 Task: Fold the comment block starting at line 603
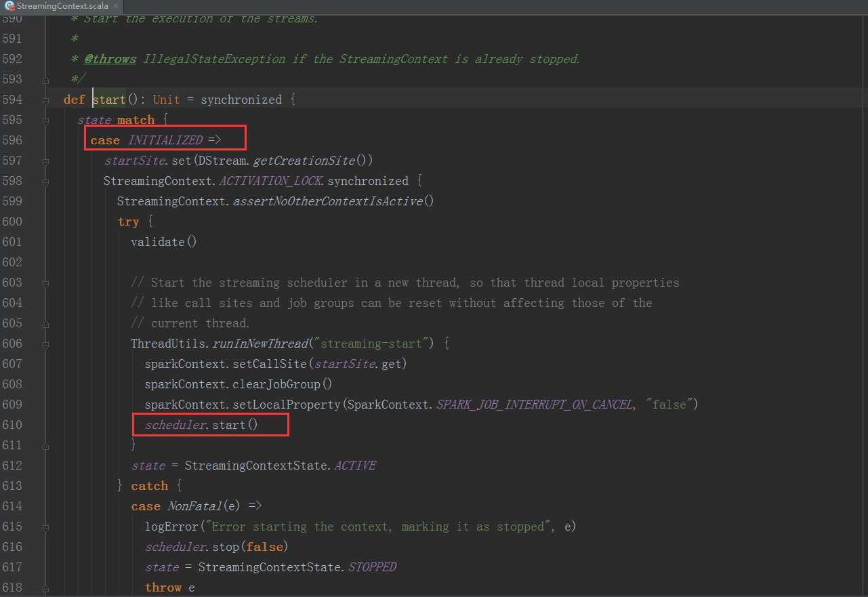pos(46,283)
